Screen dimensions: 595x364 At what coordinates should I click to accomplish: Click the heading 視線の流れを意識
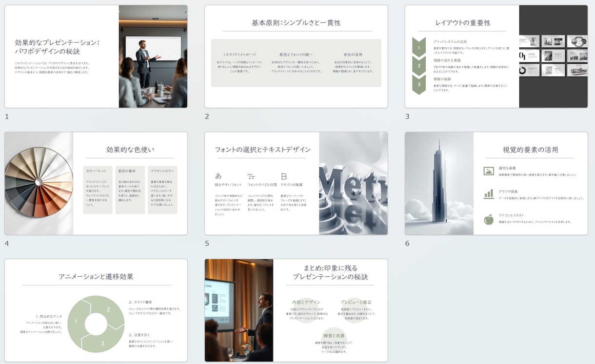(447, 60)
